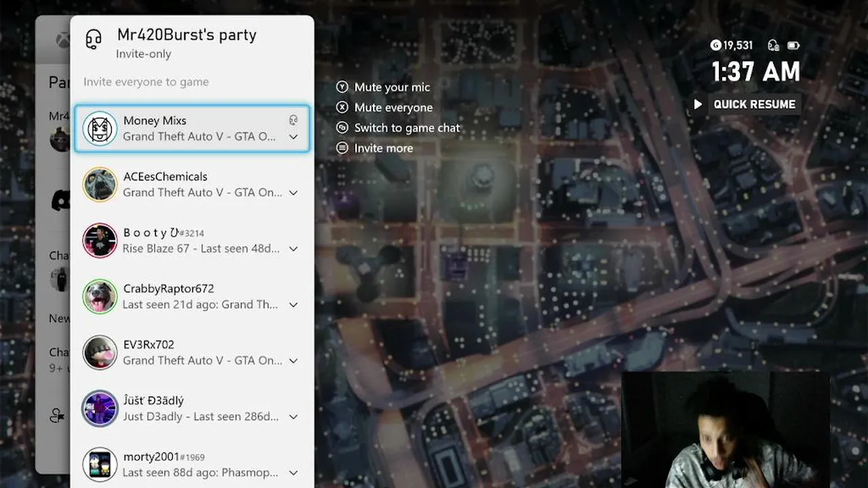Open EV3Rx702 avatar picture
Screen dimensions: 868x488
(x=100, y=352)
